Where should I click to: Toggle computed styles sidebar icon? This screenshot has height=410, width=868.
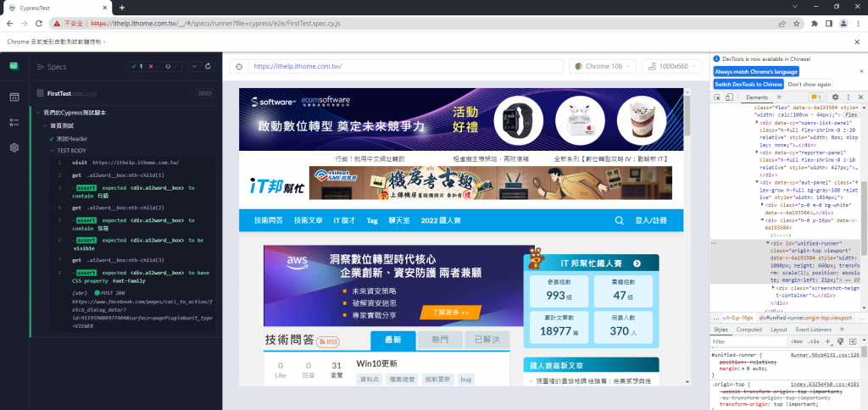click(x=851, y=341)
